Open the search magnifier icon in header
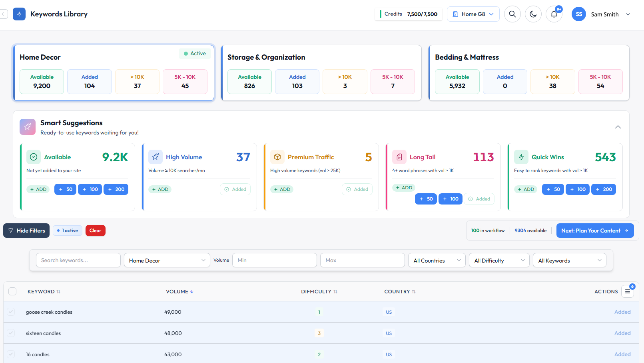Image resolution: width=644 pixels, height=363 pixels. pyautogui.click(x=512, y=14)
